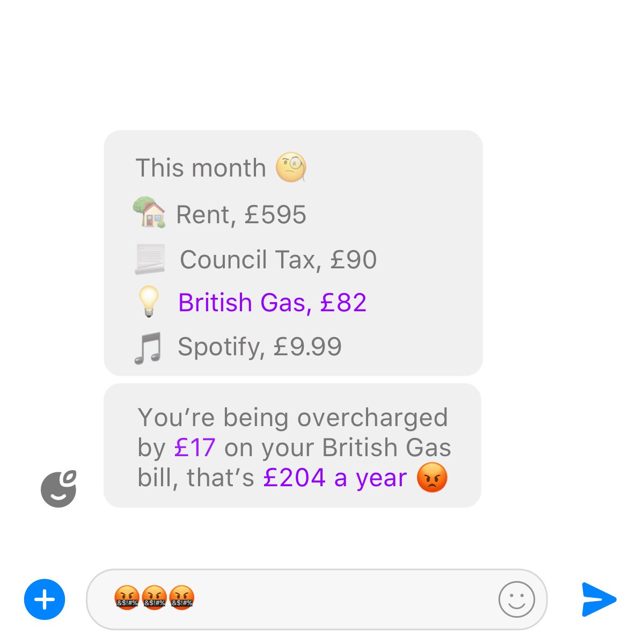
Task: Open the purple British Gas, £82 link
Action: click(x=272, y=302)
